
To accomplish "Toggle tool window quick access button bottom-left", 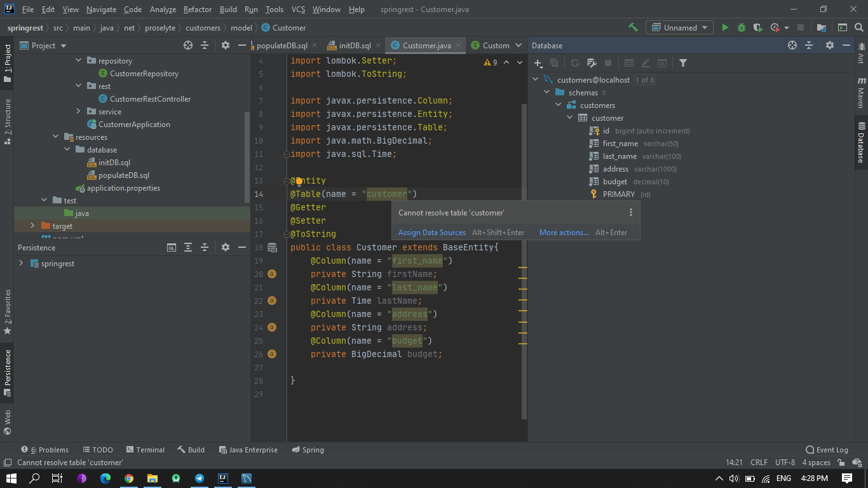I will tap(8, 463).
